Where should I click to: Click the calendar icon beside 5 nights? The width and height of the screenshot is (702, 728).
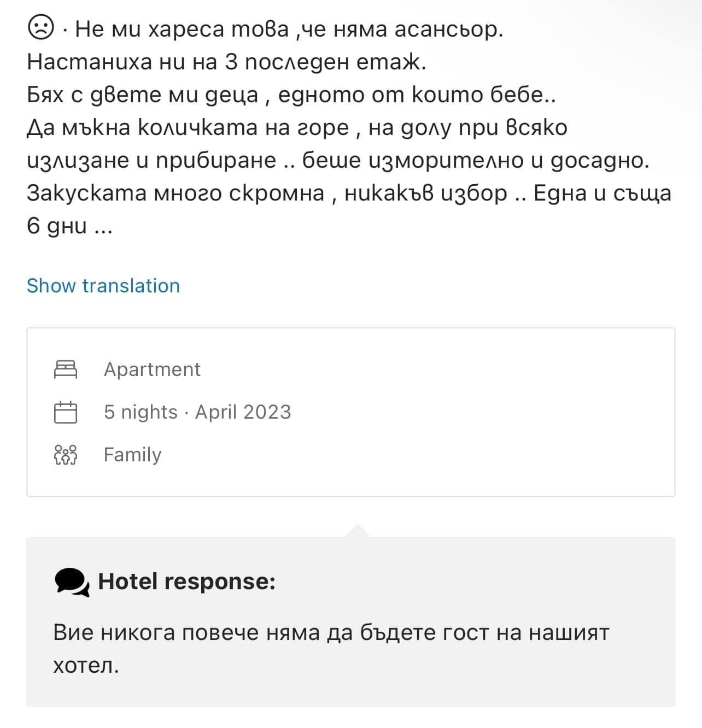[x=66, y=412]
